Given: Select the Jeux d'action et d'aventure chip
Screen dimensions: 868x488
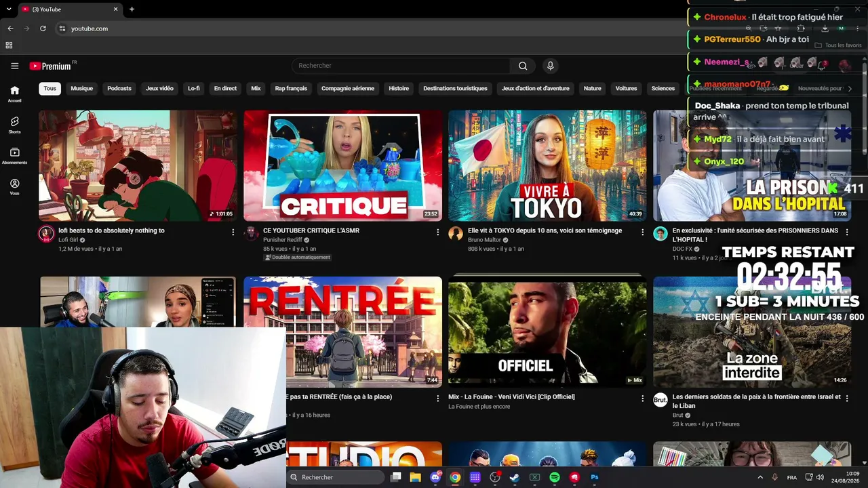Looking at the screenshot, I should pyautogui.click(x=536, y=88).
